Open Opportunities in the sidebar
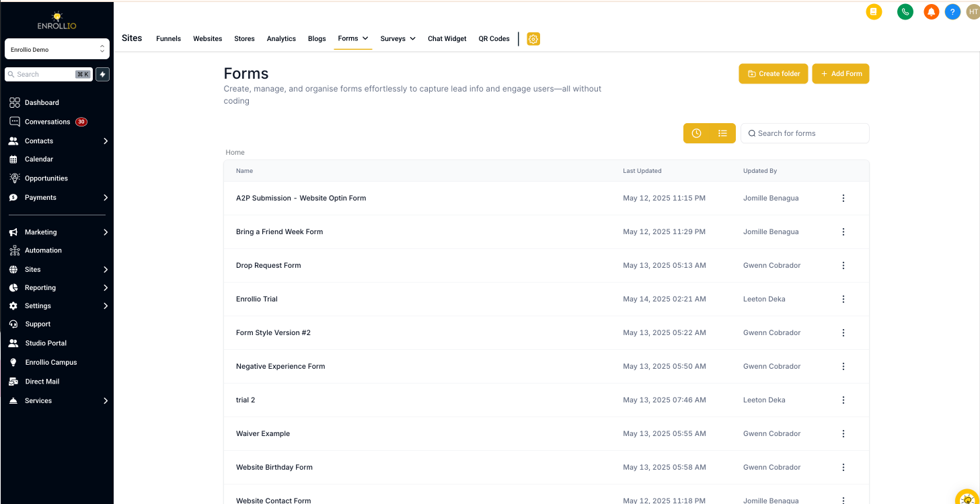 (46, 178)
